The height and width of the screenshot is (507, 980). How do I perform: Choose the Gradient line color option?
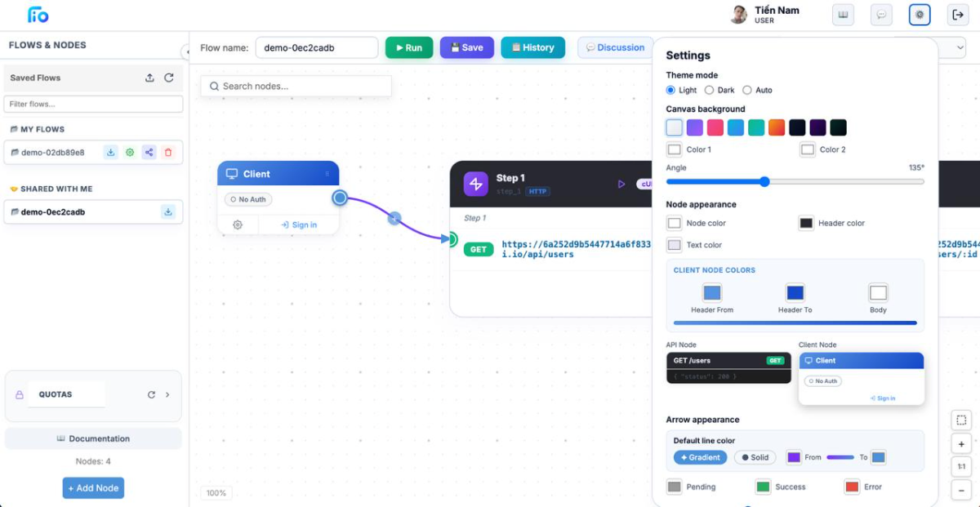point(700,457)
